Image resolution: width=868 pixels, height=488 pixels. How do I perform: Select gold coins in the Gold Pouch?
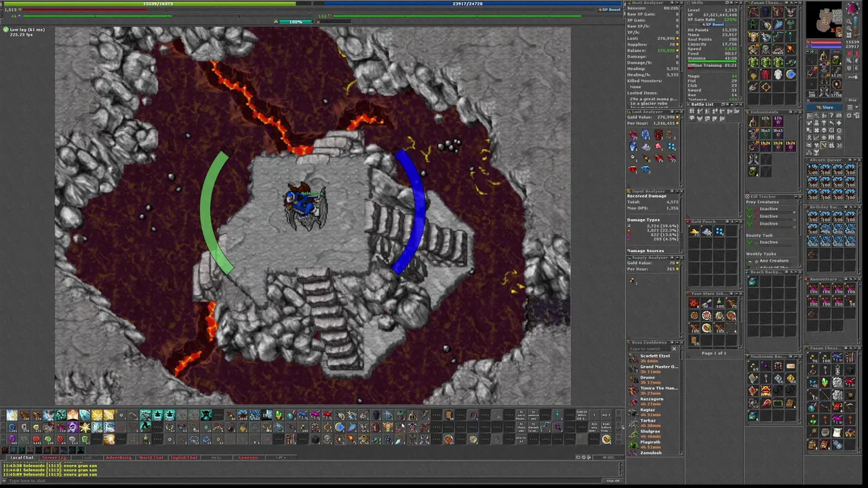tap(694, 232)
